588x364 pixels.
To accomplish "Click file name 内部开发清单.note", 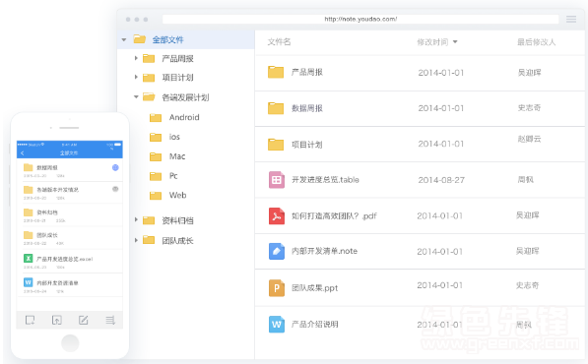I will coord(324,251).
